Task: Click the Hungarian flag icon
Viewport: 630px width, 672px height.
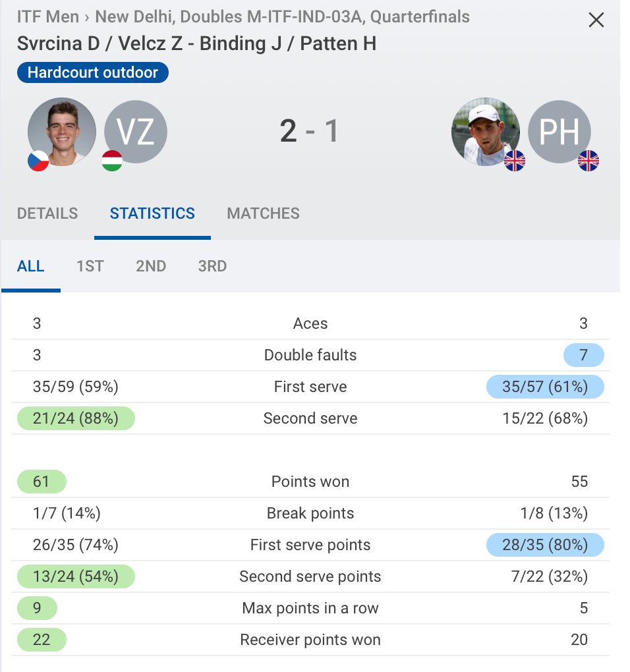Action: pyautogui.click(x=113, y=161)
